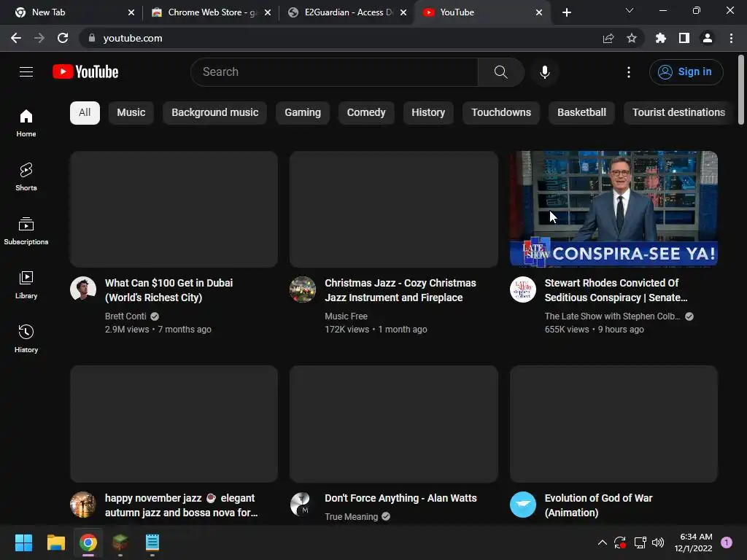This screenshot has width=747, height=560.
Task: Open Don't Force Anything Alan Watts video
Action: tap(400, 498)
